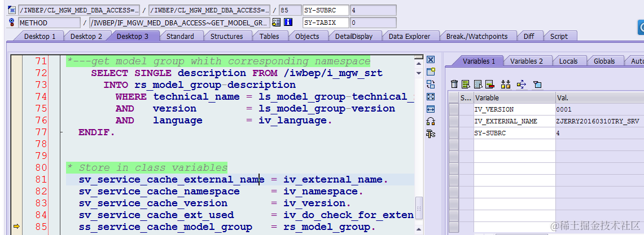
Task: Click the yellow-arrow icon beside the method name
Action: [277, 23]
